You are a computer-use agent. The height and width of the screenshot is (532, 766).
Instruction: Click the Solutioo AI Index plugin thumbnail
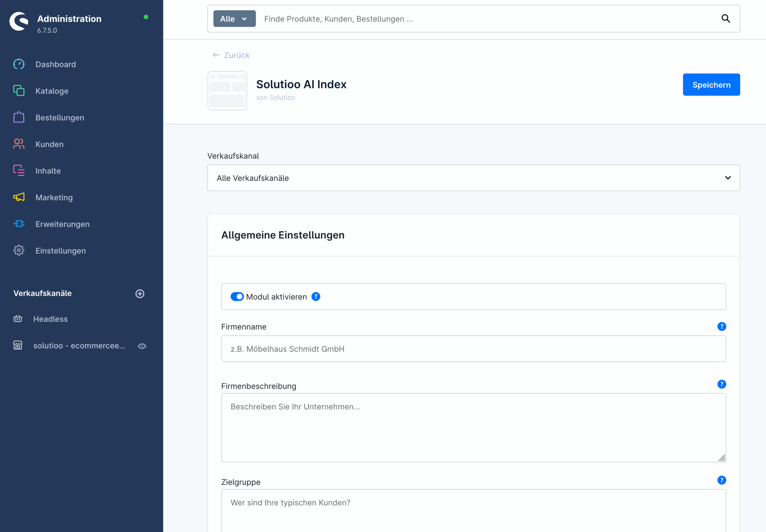(227, 91)
